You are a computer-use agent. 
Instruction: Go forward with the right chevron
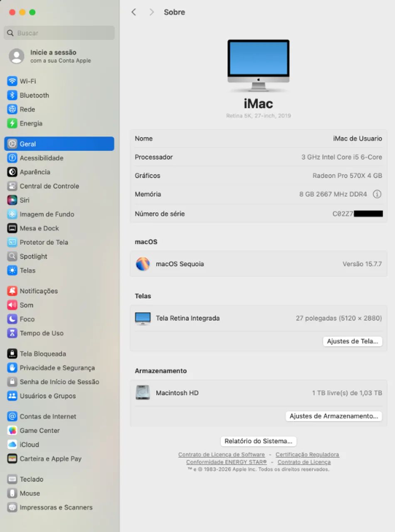click(x=152, y=12)
